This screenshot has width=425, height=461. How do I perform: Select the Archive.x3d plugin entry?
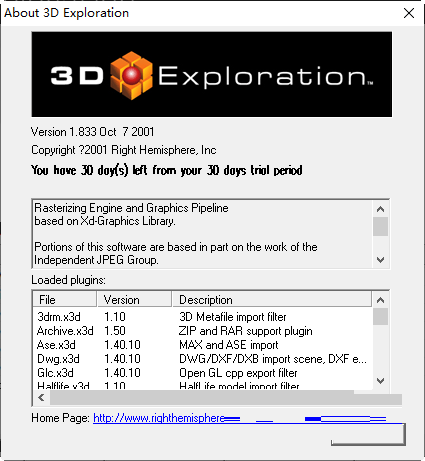pos(65,331)
